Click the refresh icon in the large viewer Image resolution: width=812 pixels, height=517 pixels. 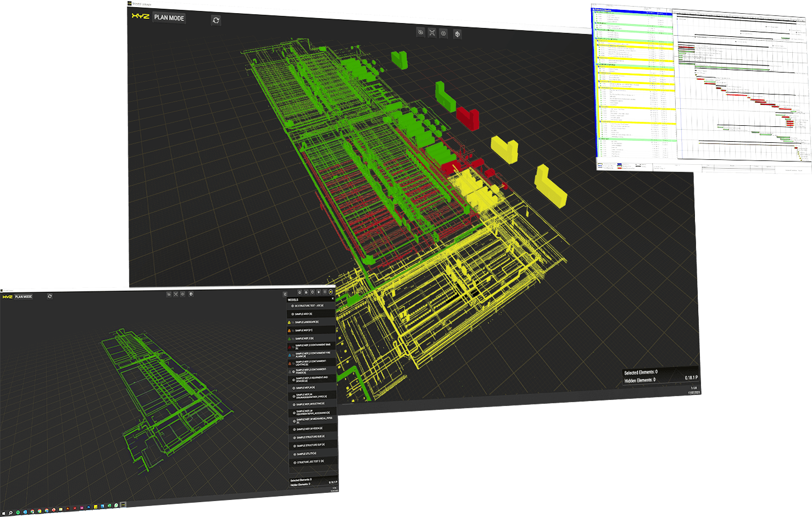point(216,20)
